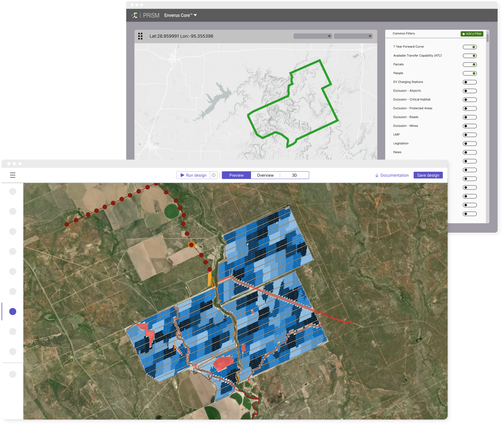
Task: Switch to the 3D tab
Action: pos(294,175)
